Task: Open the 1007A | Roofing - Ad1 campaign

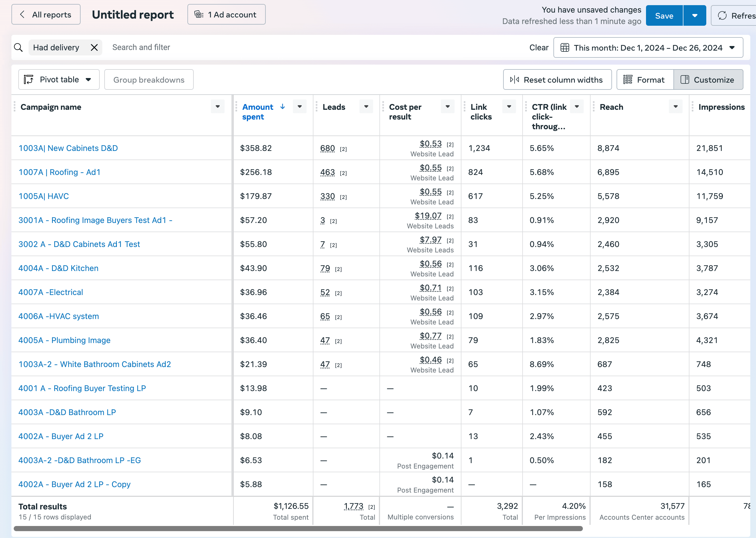Action: tap(60, 172)
